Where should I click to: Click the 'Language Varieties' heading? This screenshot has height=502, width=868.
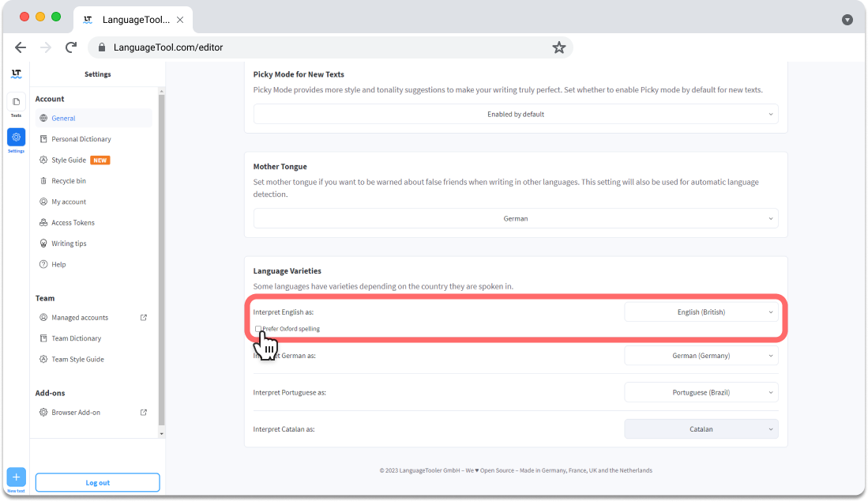point(287,271)
